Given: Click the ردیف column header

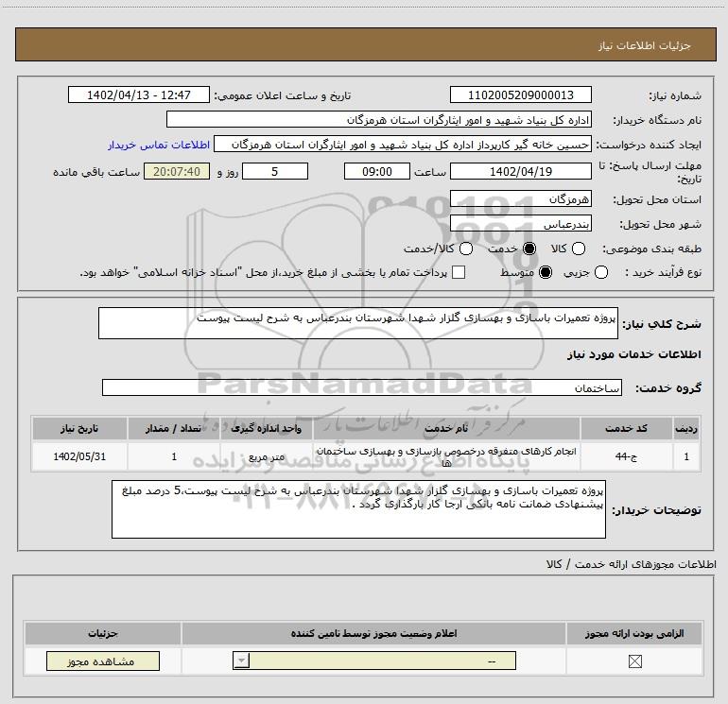Looking at the screenshot, I should pyautogui.click(x=686, y=428).
